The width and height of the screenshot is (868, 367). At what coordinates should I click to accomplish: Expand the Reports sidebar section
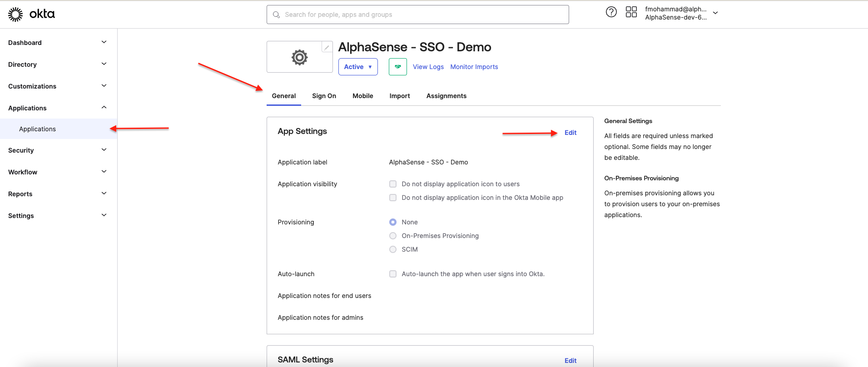(58, 194)
